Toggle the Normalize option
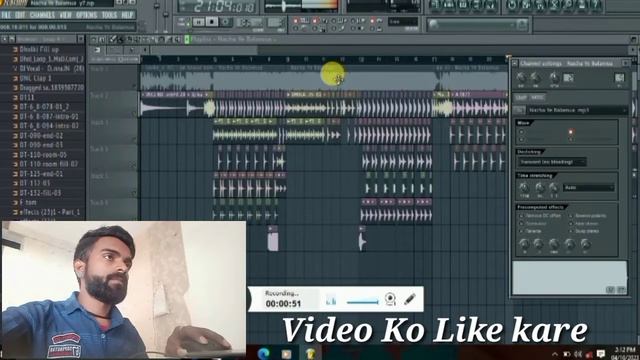This screenshot has width=640, height=360. (x=533, y=223)
